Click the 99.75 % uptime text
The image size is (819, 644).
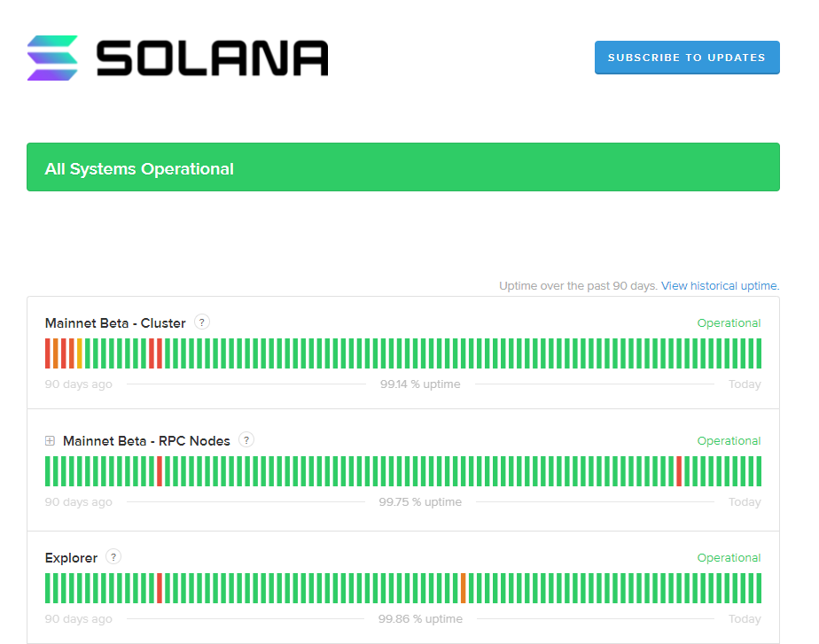pyautogui.click(x=420, y=502)
